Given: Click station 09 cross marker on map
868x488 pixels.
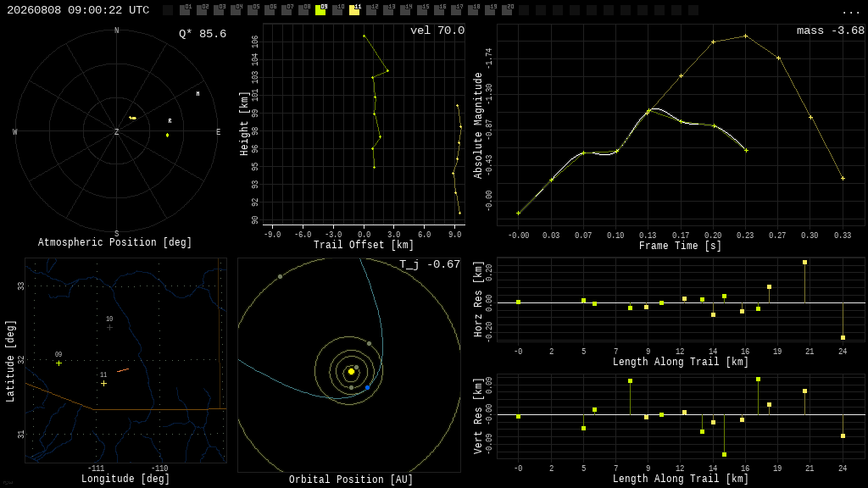Looking at the screenshot, I should (58, 363).
